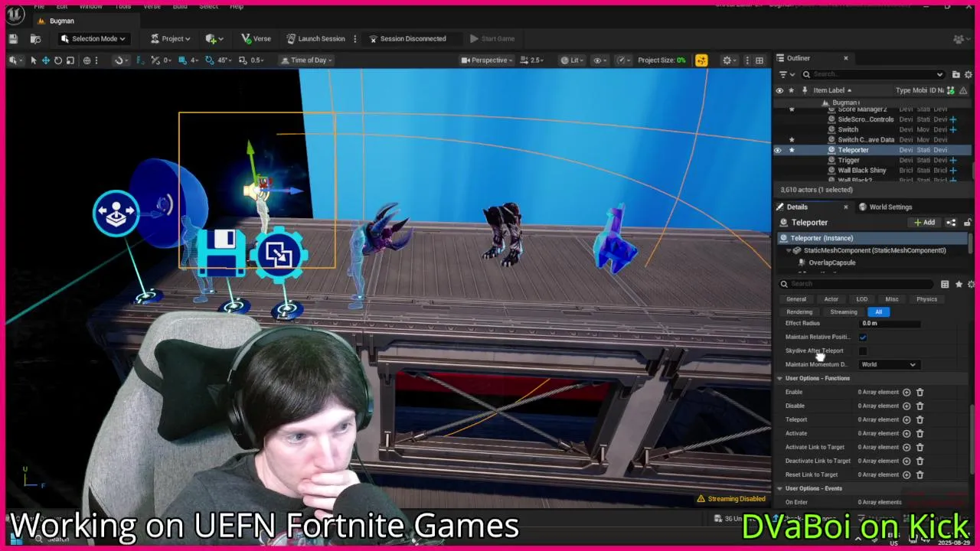Image resolution: width=980 pixels, height=551 pixels.
Task: Select the Trigger row in Outliner
Action: [x=873, y=160]
